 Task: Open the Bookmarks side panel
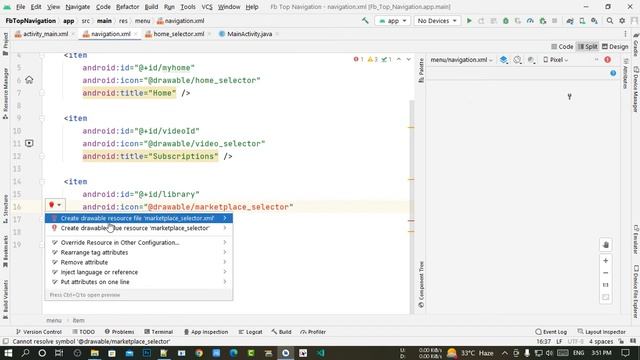[5, 251]
